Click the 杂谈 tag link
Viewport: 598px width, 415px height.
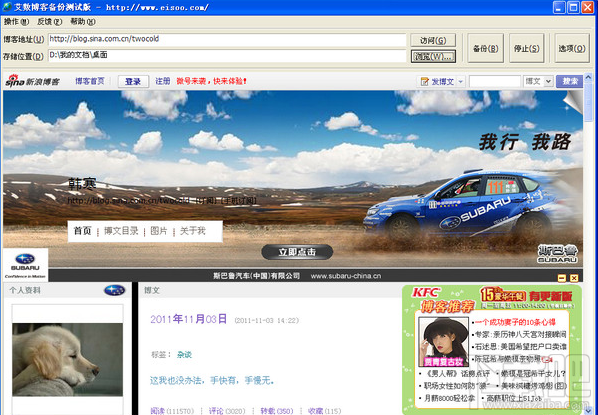(x=184, y=355)
